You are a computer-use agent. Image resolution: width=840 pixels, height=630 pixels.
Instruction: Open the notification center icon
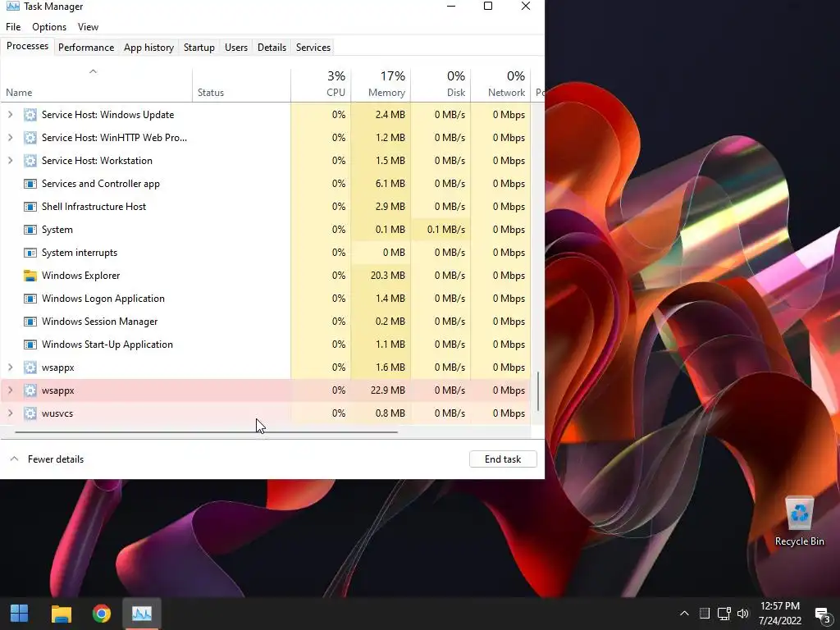pyautogui.click(x=822, y=614)
